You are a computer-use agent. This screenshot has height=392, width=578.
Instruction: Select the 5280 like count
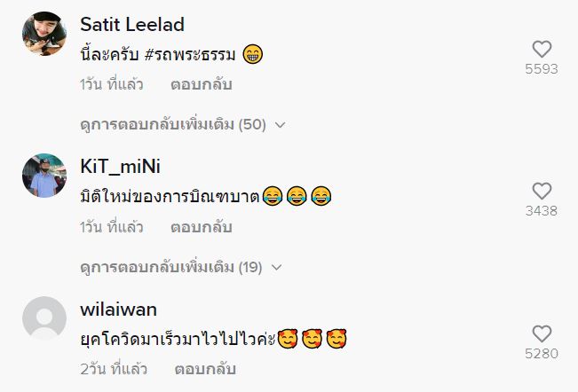542,354
